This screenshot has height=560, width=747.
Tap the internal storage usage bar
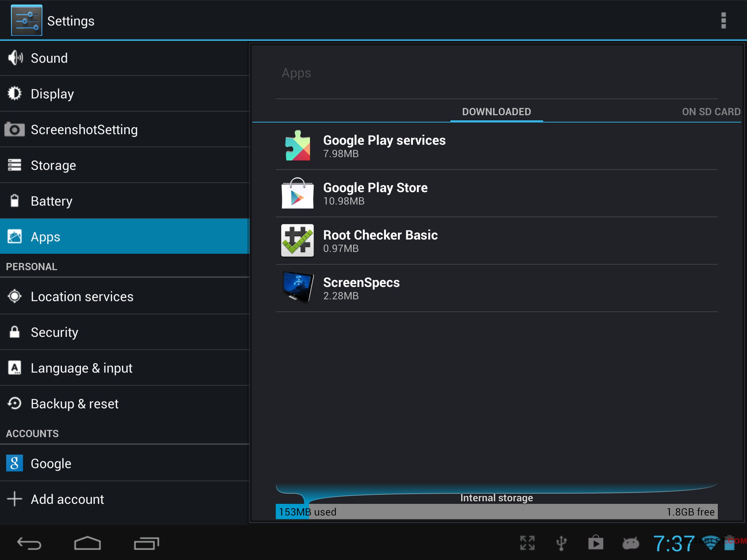496,512
